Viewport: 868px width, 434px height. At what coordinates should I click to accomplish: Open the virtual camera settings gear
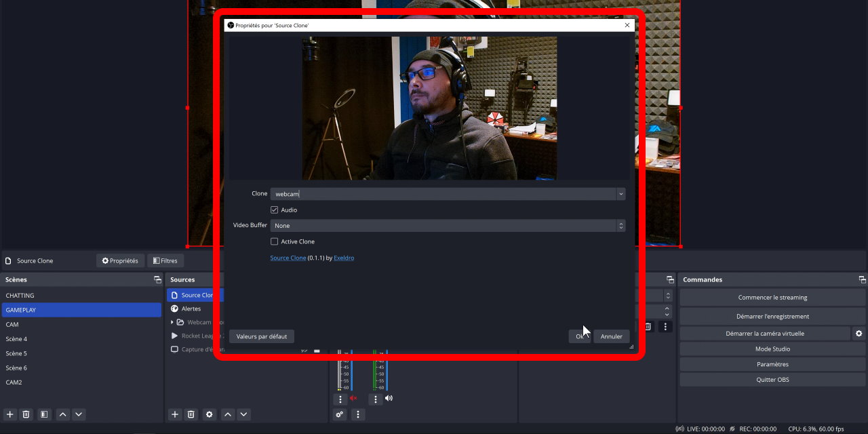pyautogui.click(x=859, y=334)
